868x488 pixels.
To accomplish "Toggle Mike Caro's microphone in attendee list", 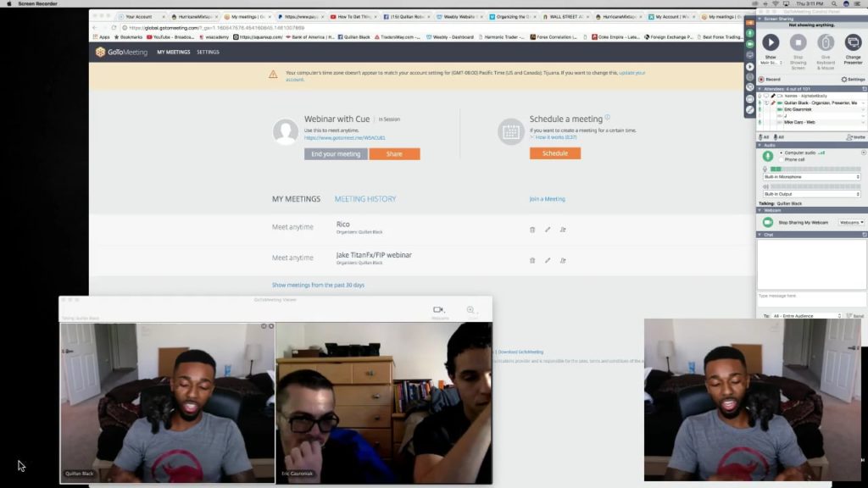I will pyautogui.click(x=759, y=122).
